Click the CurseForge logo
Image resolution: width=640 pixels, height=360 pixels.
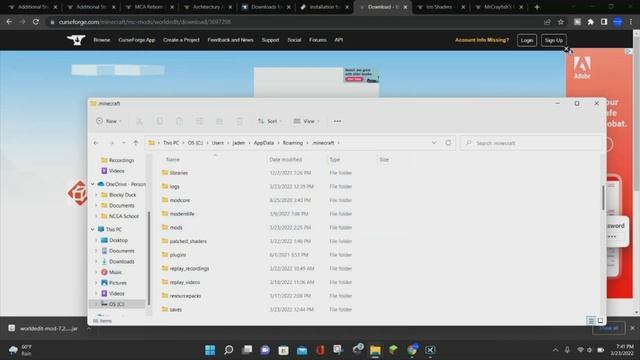point(76,40)
